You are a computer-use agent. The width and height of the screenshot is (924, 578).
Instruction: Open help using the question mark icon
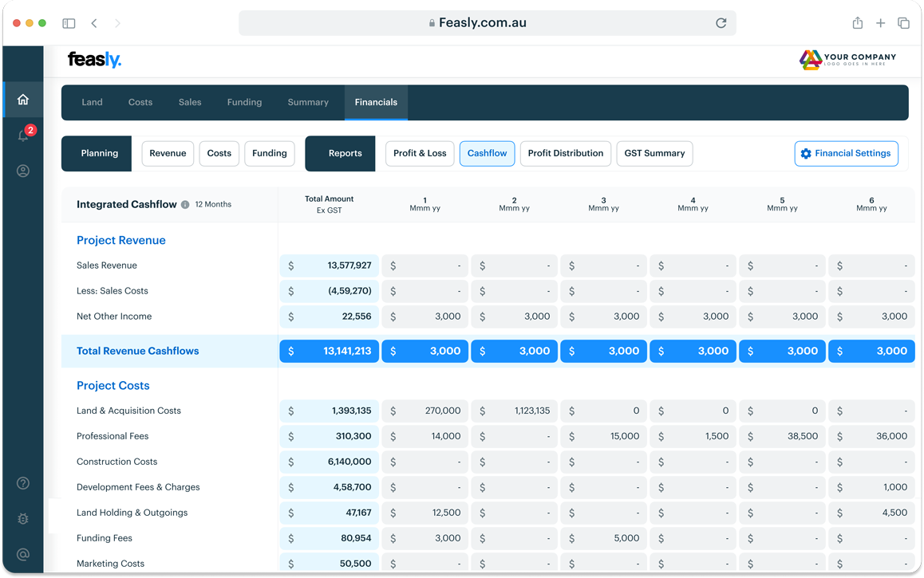[22, 483]
